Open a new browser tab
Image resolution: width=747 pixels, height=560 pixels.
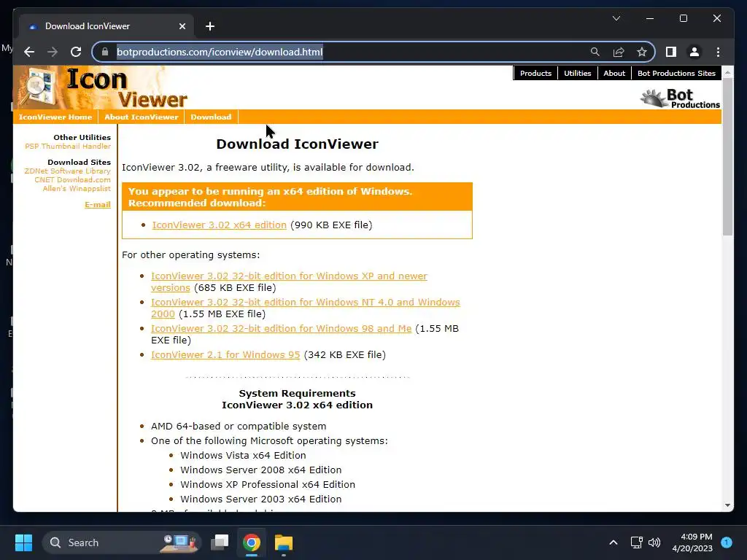[x=210, y=26]
